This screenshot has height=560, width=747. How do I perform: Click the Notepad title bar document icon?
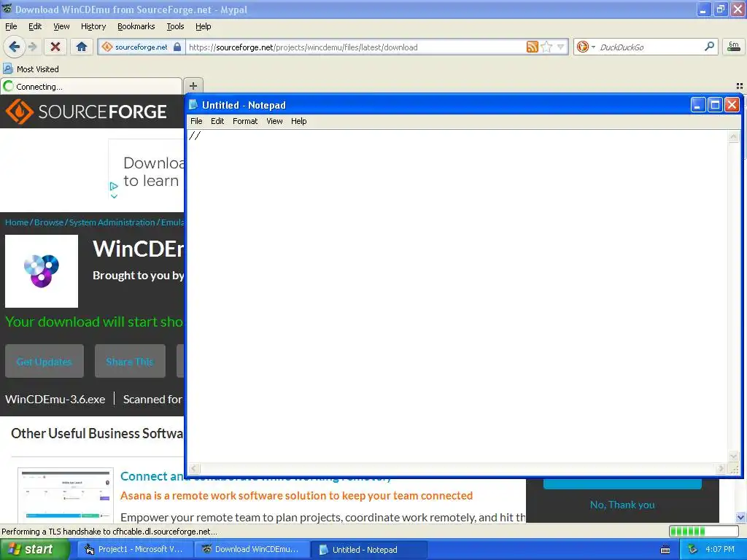point(193,104)
